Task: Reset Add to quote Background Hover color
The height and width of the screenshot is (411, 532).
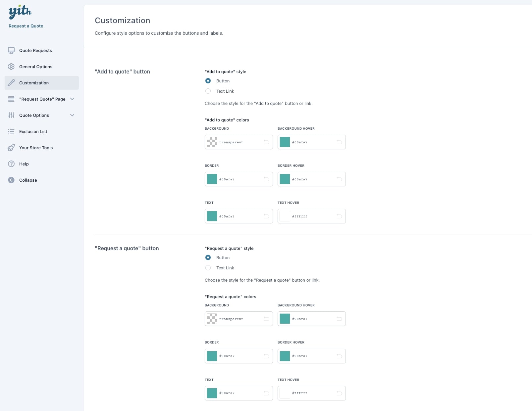Action: pos(339,142)
